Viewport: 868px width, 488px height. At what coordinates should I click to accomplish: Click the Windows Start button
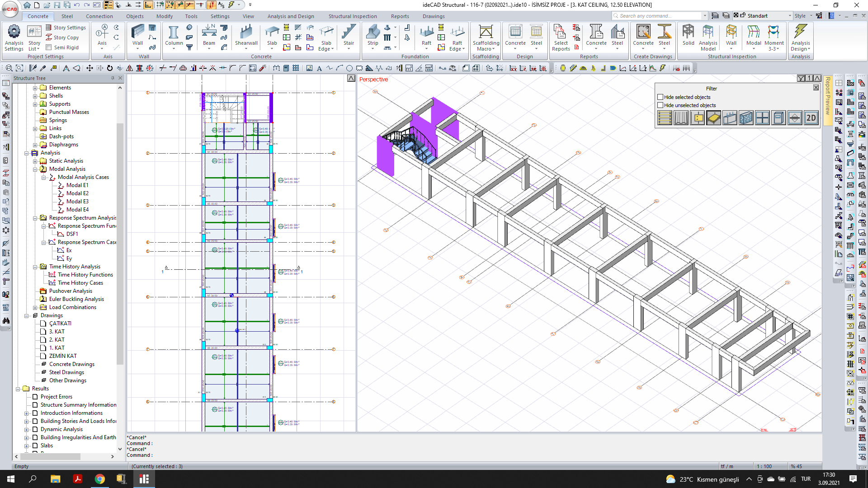11,479
